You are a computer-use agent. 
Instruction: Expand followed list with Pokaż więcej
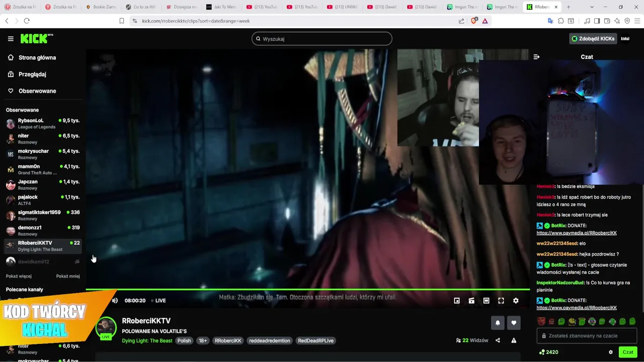point(19,276)
